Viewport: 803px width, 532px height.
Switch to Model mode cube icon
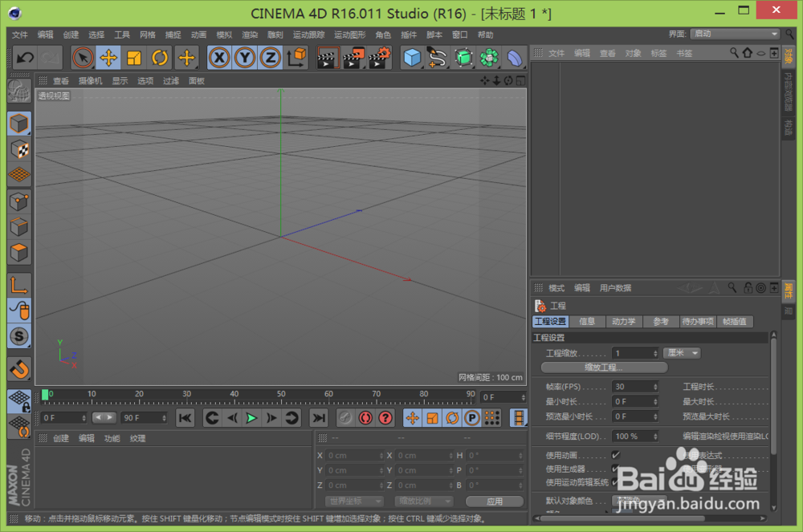point(19,124)
